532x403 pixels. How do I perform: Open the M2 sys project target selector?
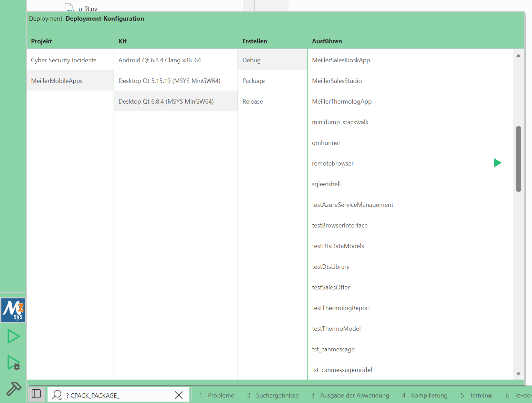pyautogui.click(x=13, y=310)
